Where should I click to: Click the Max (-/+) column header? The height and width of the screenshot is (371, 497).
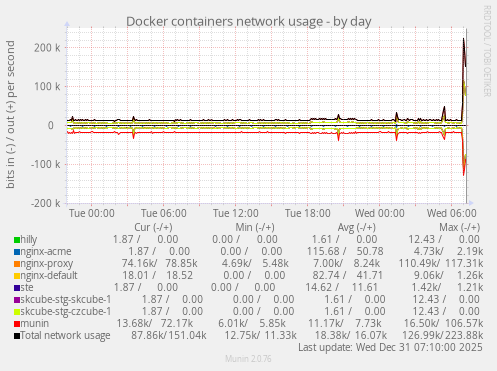[460, 227]
